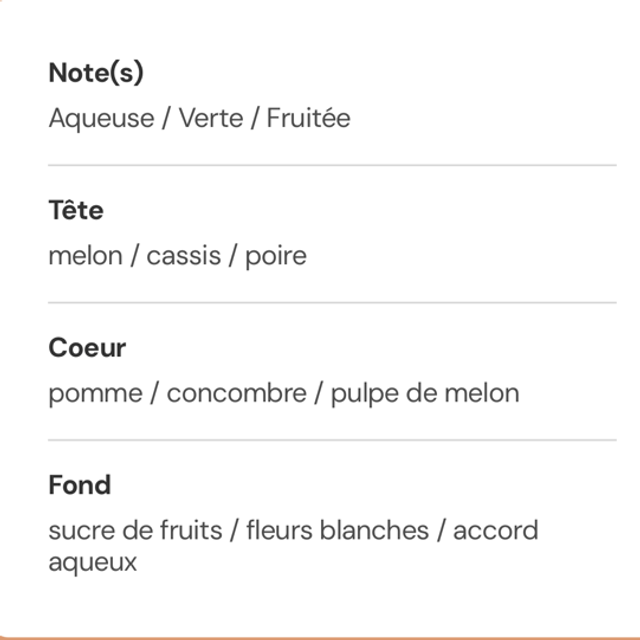The width and height of the screenshot is (640, 640).
Task: Click the poire ingredient
Action: tap(276, 255)
